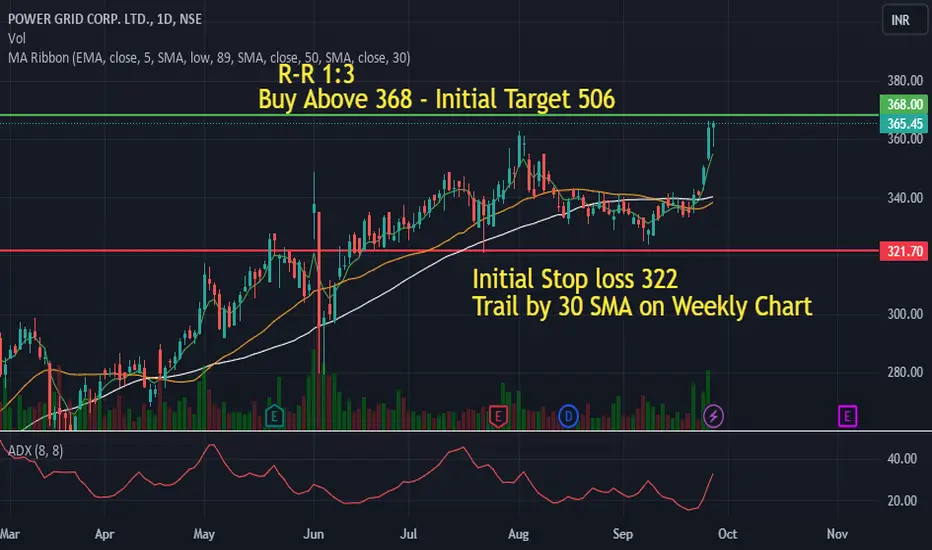Click the Jun label on time axis

point(313,534)
